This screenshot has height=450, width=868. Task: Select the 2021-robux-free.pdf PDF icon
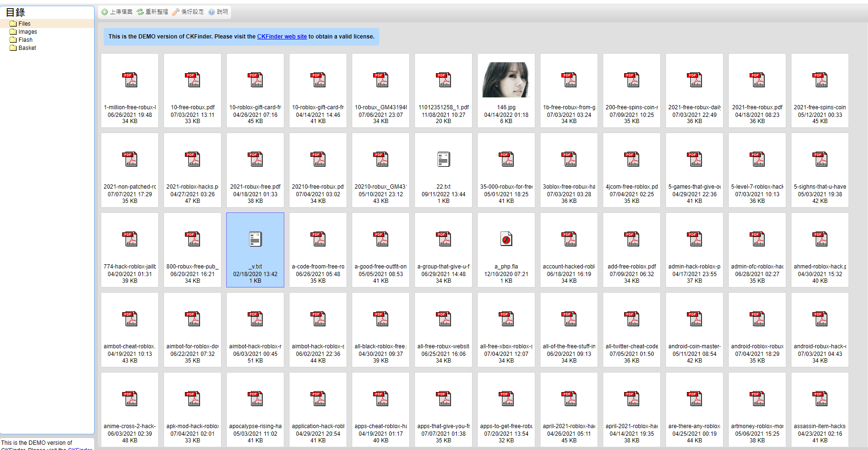click(255, 159)
